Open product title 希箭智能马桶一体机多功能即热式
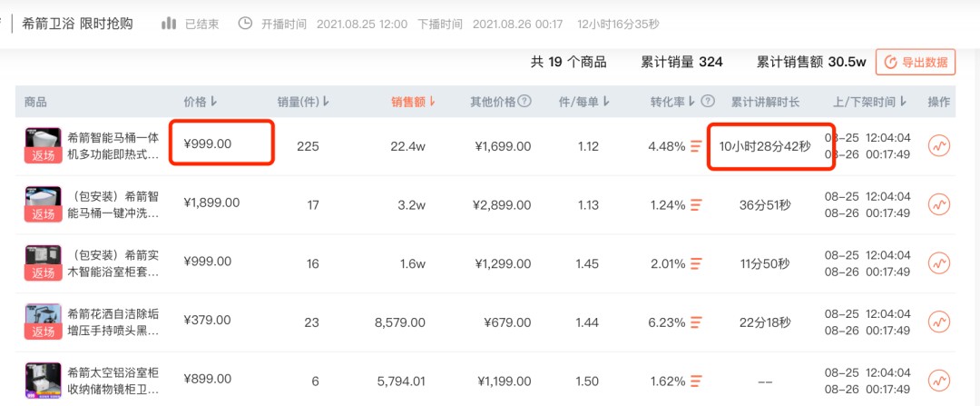Image resolution: width=980 pixels, height=406 pixels. pyautogui.click(x=113, y=145)
